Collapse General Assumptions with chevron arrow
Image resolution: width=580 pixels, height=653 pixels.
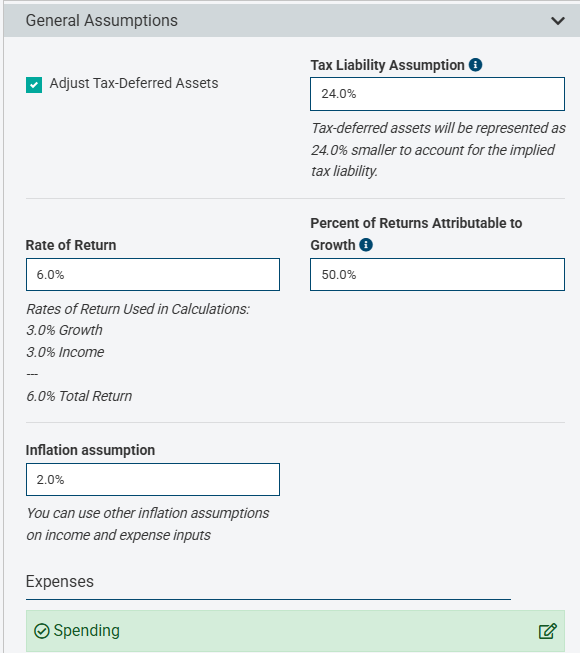click(558, 20)
